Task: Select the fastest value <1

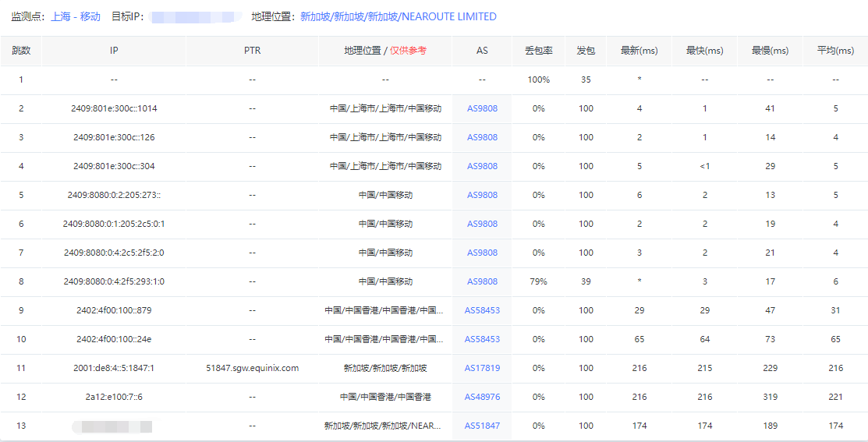Action: pos(705,166)
